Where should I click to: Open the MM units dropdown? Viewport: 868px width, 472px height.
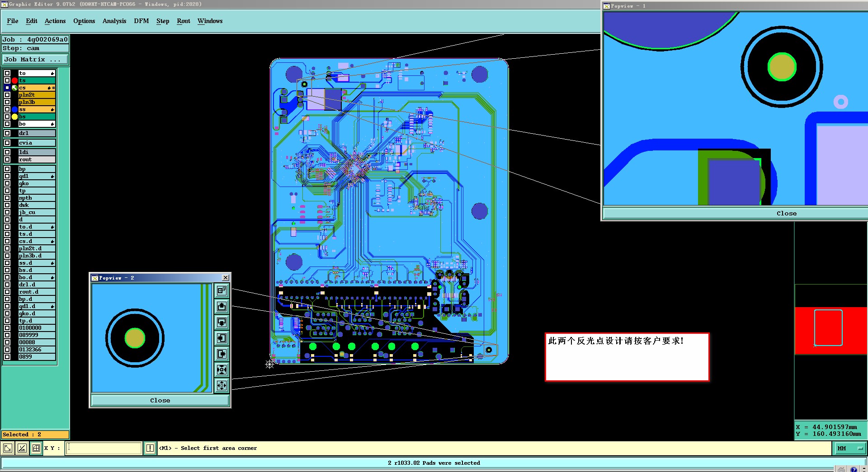850,448
